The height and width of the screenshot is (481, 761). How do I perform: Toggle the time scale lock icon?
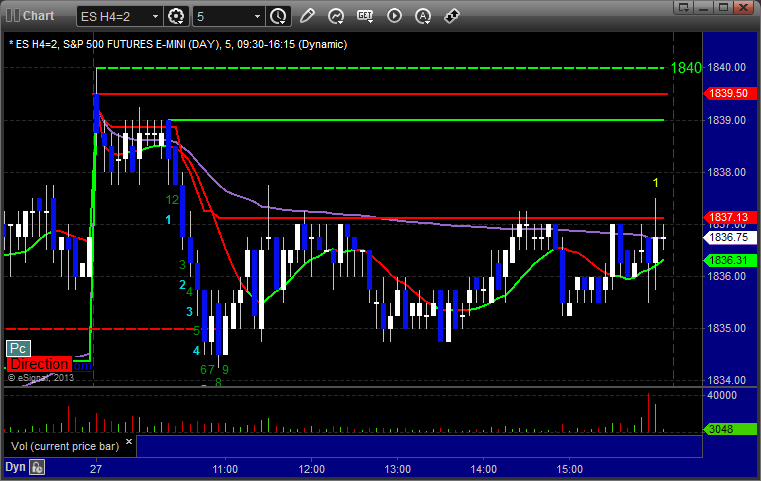37,467
